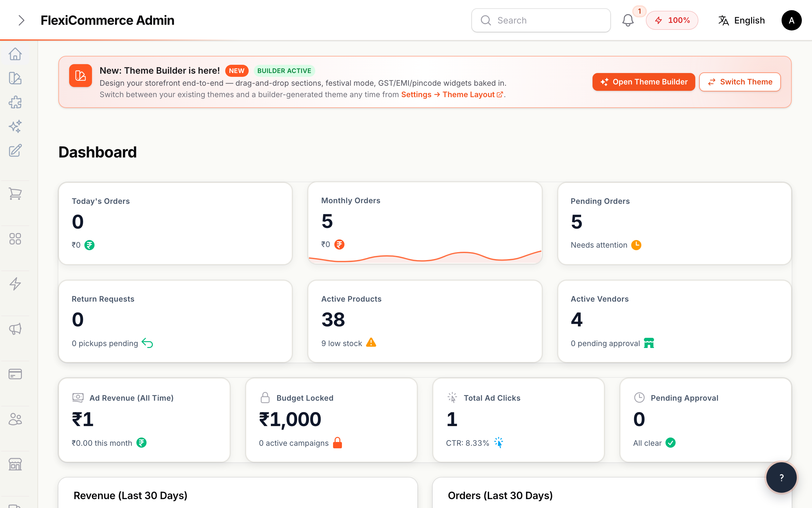Click the green store icon beside pending approval
Viewport: 812px width, 508px height.
649,343
